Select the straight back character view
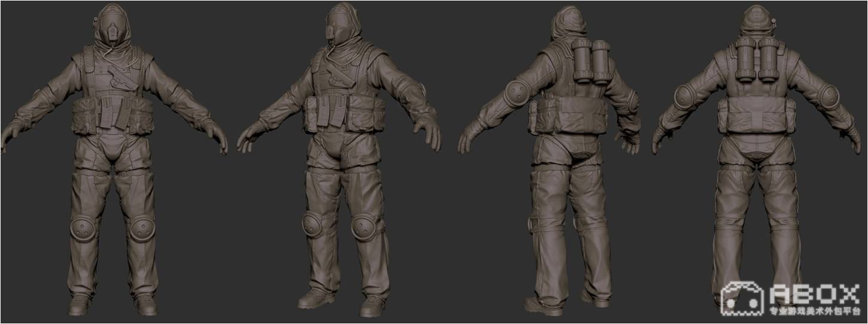The width and height of the screenshot is (868, 324). (756, 157)
